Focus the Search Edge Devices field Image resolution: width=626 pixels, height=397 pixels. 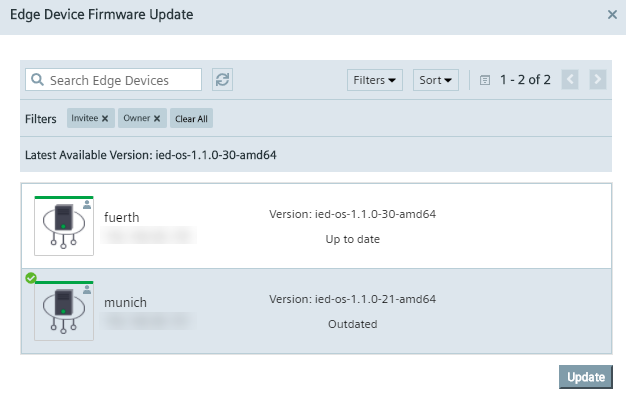coord(113,79)
